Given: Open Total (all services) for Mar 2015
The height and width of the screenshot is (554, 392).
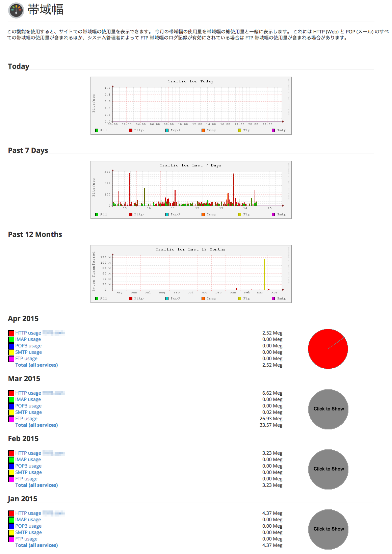Looking at the screenshot, I should point(36,425).
